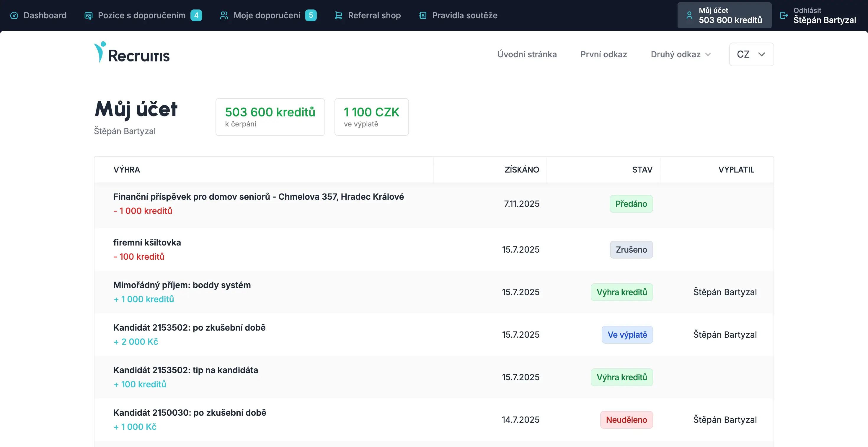This screenshot has width=868, height=447.
Task: Click the notification badge showing 4
Action: click(x=197, y=15)
